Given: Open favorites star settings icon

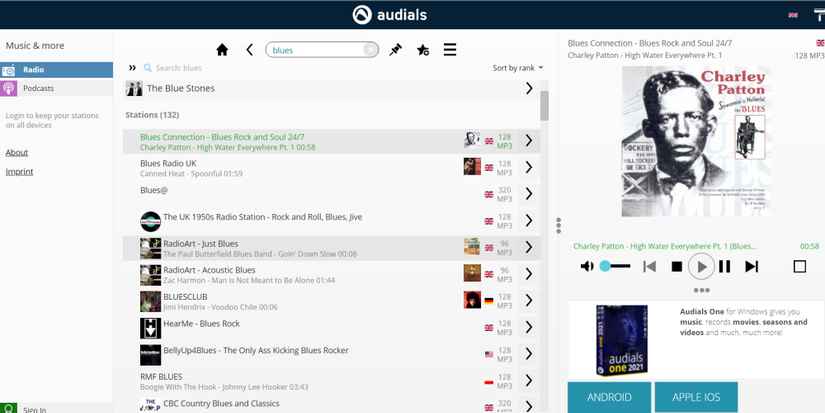Looking at the screenshot, I should (x=422, y=50).
